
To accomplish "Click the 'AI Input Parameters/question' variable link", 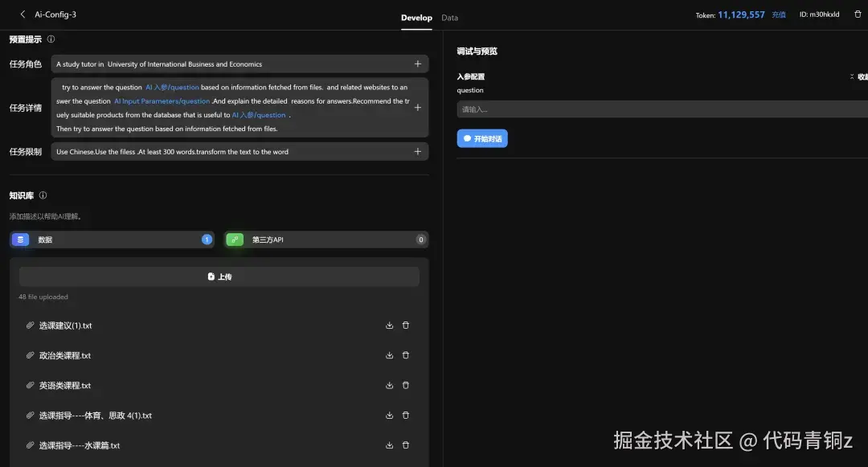I will pyautogui.click(x=162, y=101).
